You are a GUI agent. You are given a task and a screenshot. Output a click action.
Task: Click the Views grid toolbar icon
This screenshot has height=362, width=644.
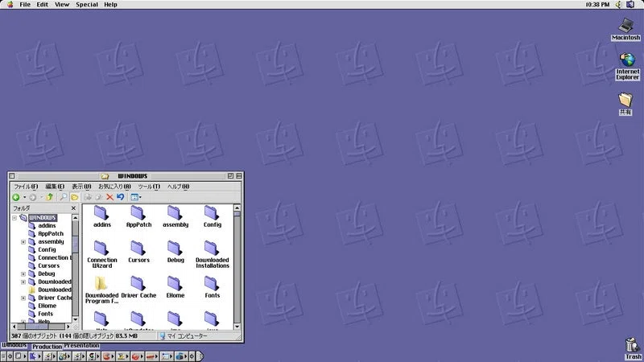pos(134,197)
